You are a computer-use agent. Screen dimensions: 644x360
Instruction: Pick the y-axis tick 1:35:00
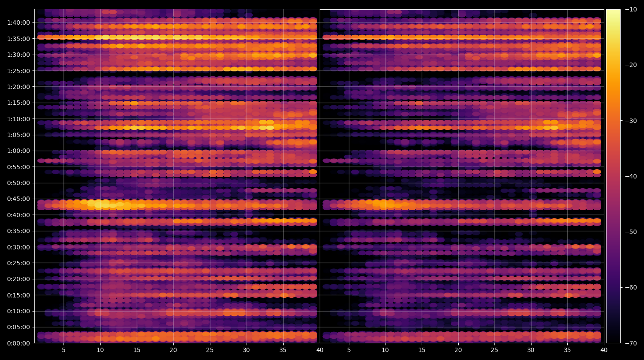pos(19,39)
